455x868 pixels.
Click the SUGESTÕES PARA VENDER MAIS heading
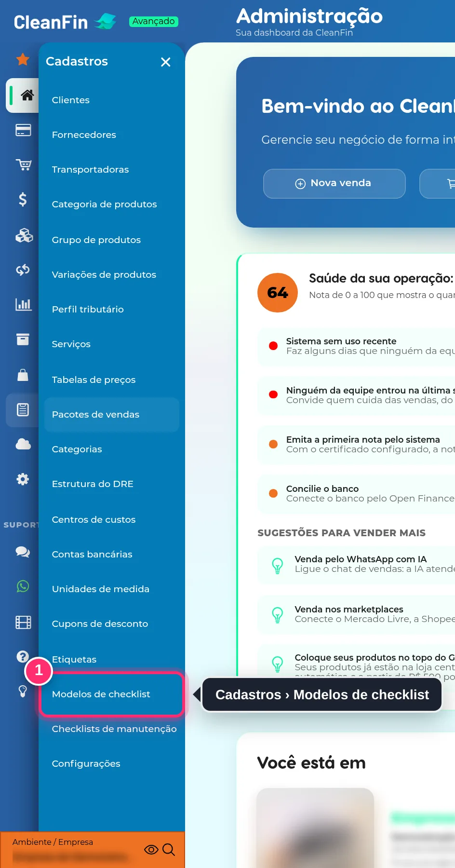[341, 533]
